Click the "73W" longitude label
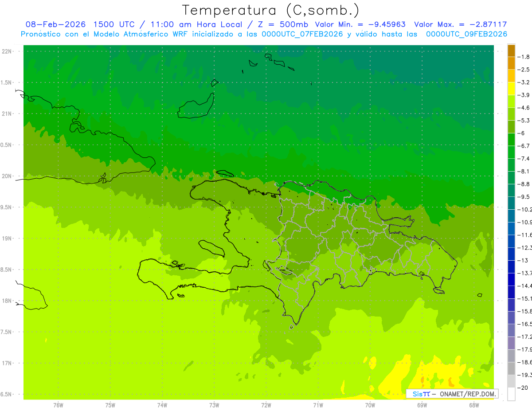 click(x=214, y=405)
